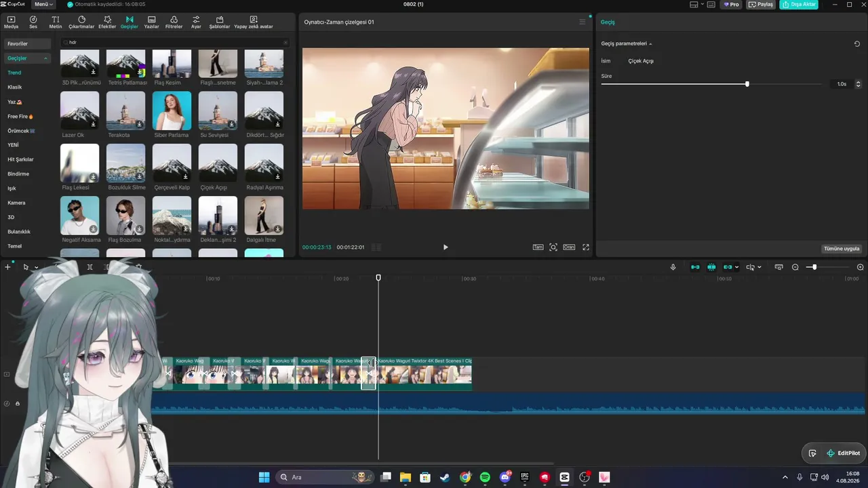The height and width of the screenshot is (488, 868).
Task: Open Spotify from the taskbar
Action: 485,477
